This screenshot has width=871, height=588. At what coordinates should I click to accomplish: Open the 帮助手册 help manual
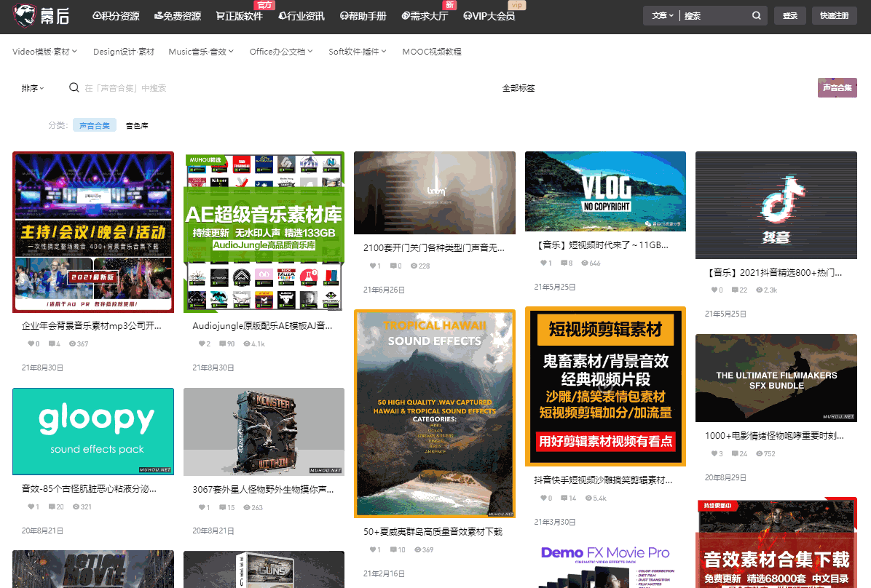point(363,15)
